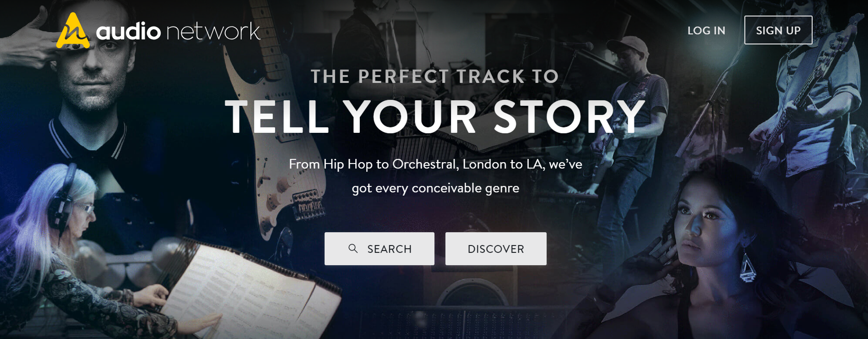Click "THE PERFECT TRACK TO" subheading
This screenshot has width=868, height=339.
click(x=435, y=76)
